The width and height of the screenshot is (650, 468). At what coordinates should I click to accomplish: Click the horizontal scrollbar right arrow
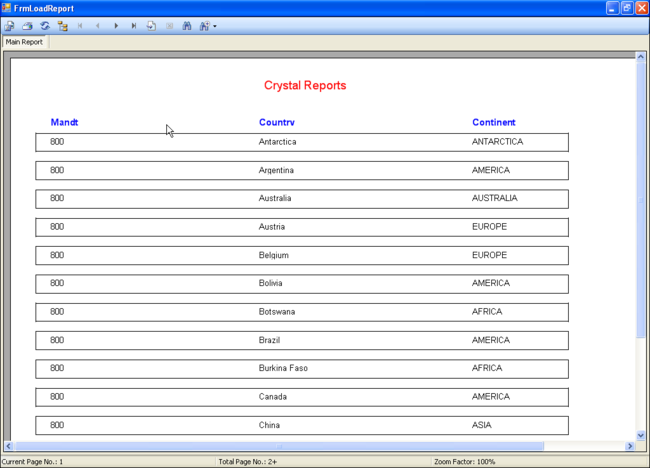tap(630, 446)
